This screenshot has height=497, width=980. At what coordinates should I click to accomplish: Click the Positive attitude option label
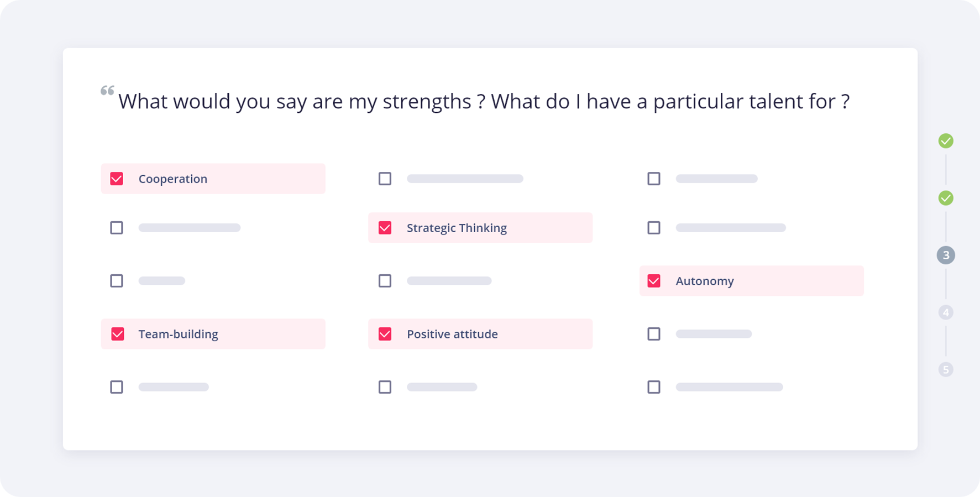point(452,334)
